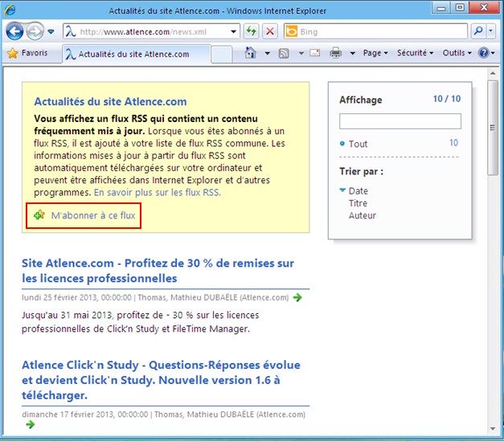
Task: Open the search provider dropdown arrow
Action: click(491, 31)
